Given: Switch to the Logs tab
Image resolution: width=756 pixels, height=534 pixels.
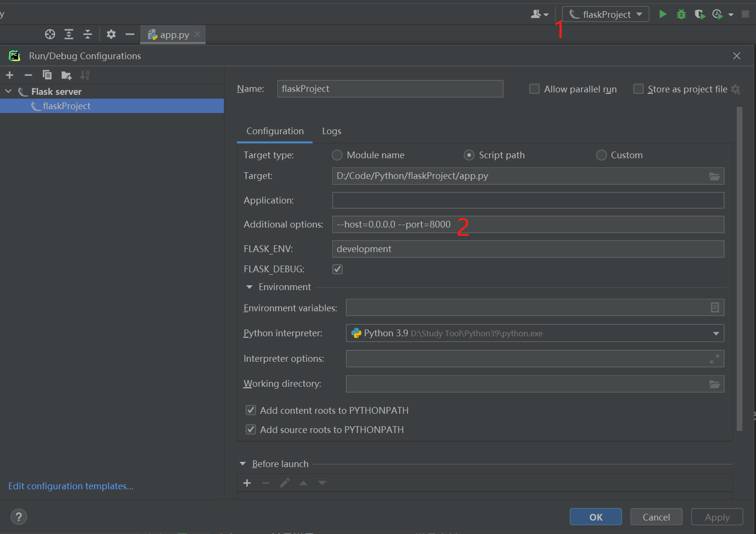Looking at the screenshot, I should coord(331,131).
